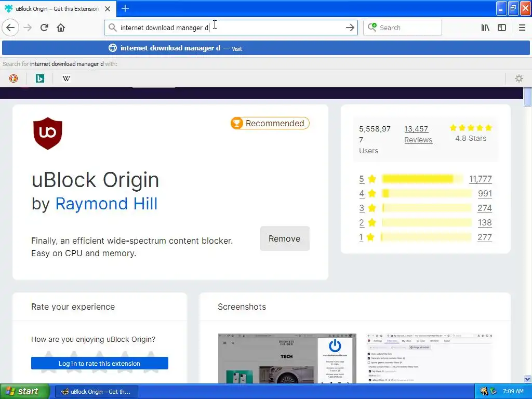Show 2 star reviews via the 138 count
532x399 pixels.
485,222
